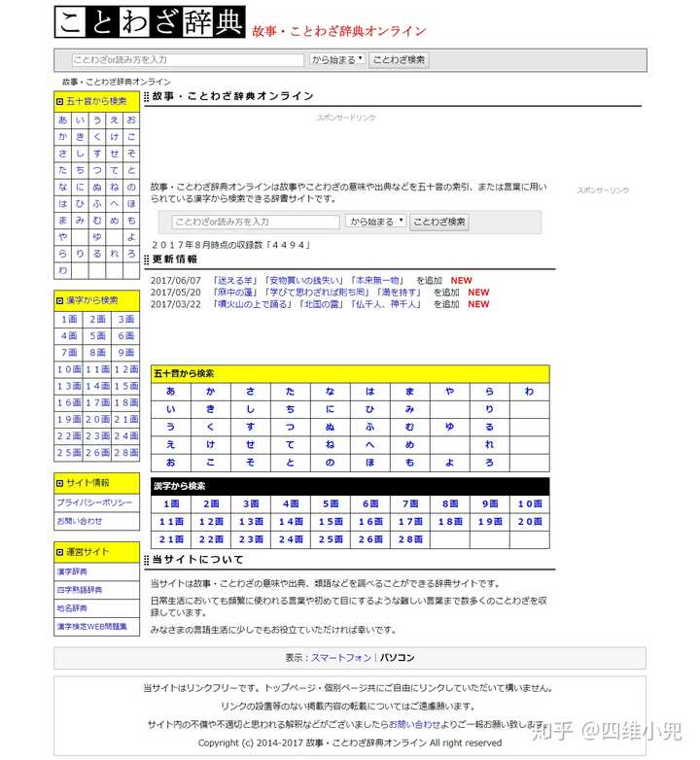700x760 pixels.
Task: Click the 漢字から検索 sidebar heading icon
Action: (59, 300)
